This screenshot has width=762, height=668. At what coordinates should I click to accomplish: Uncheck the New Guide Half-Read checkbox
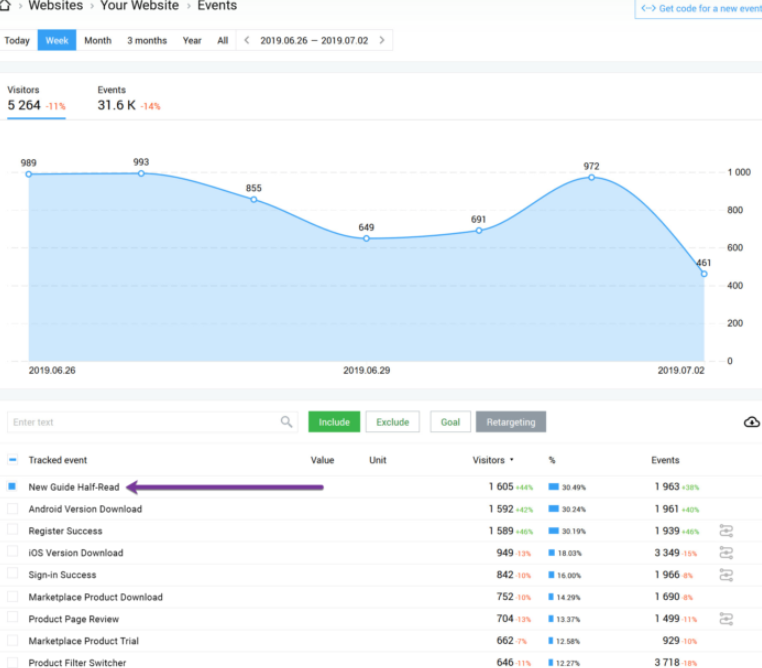coord(12,487)
